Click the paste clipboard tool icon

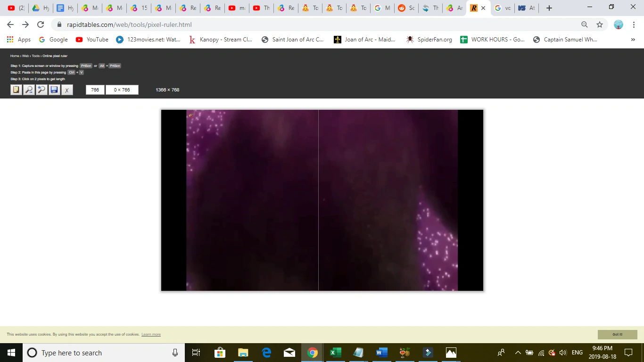point(16,90)
